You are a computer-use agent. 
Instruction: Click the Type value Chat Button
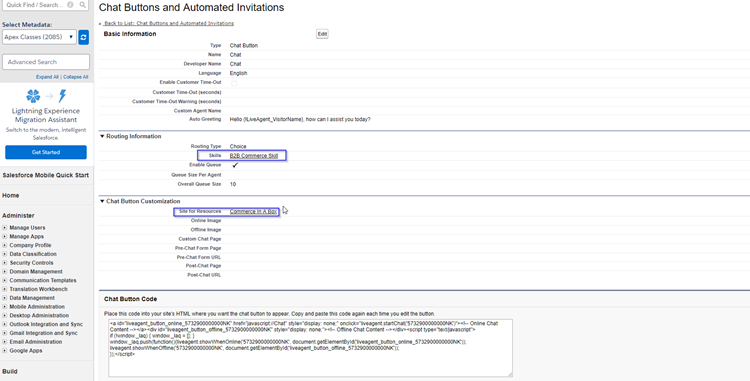(x=243, y=45)
